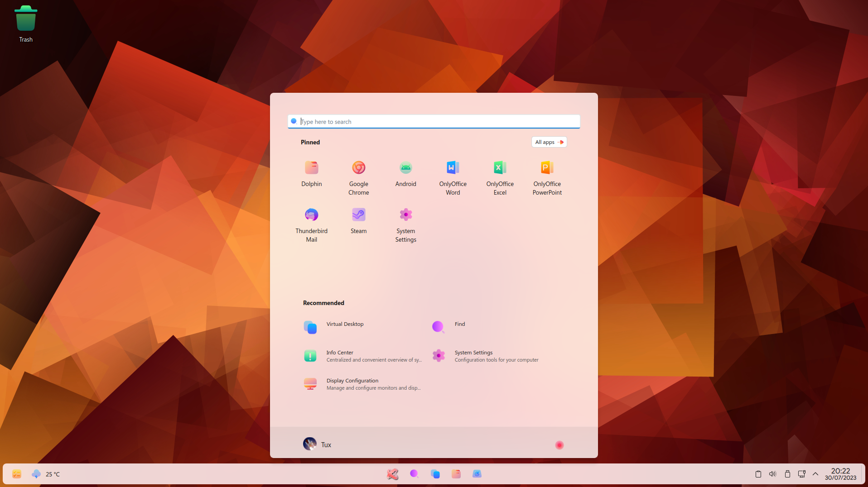The width and height of the screenshot is (868, 487).
Task: Launch OnlyOffice Word
Action: pyautogui.click(x=453, y=177)
